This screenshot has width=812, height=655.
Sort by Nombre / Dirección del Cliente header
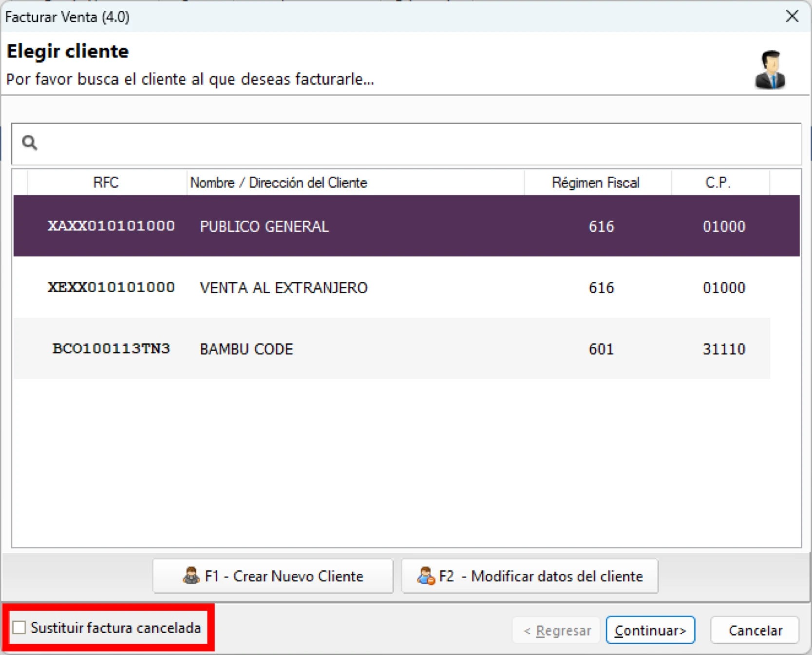click(x=279, y=183)
